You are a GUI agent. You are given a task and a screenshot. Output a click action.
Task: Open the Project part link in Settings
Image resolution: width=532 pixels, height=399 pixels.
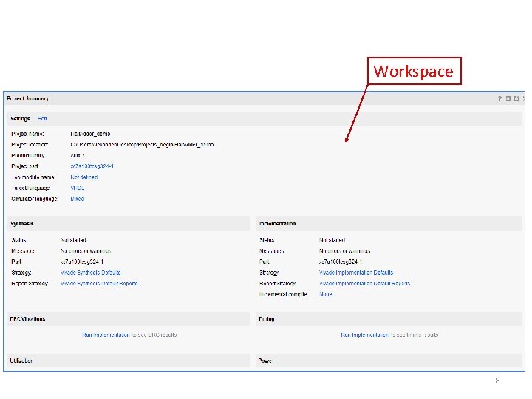click(92, 166)
